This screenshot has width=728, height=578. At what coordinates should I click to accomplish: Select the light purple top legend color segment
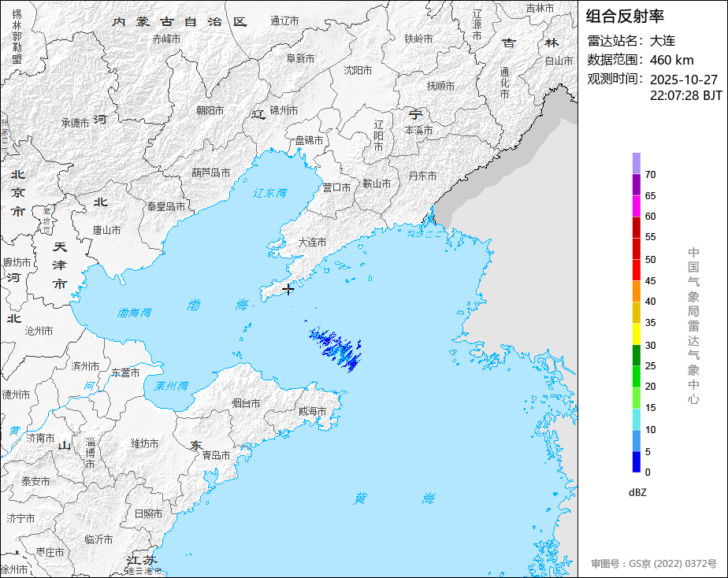pyautogui.click(x=636, y=163)
